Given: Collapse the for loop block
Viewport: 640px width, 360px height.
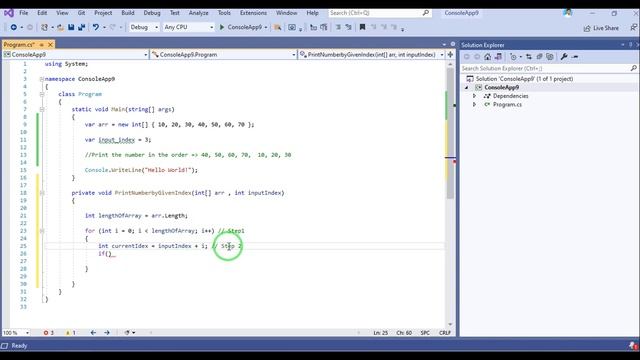Looking at the screenshot, I should 42,231.
